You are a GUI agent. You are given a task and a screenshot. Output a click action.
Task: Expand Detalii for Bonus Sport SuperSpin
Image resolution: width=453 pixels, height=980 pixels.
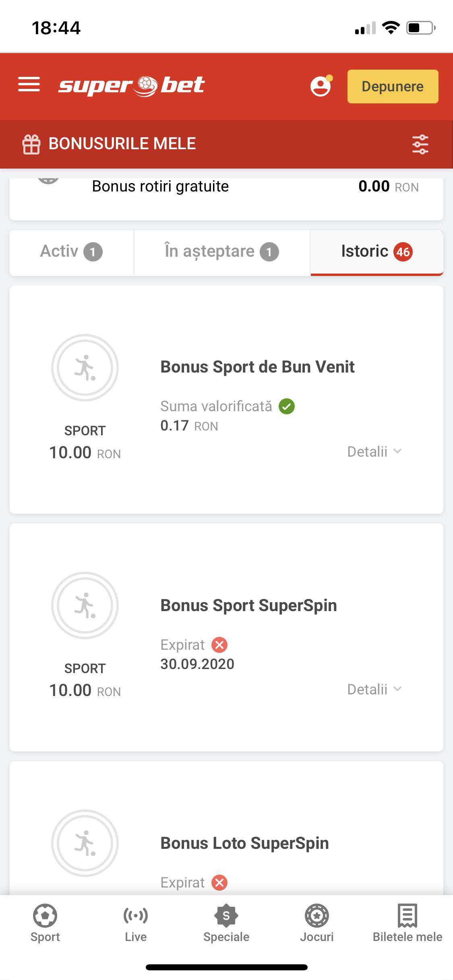click(374, 690)
